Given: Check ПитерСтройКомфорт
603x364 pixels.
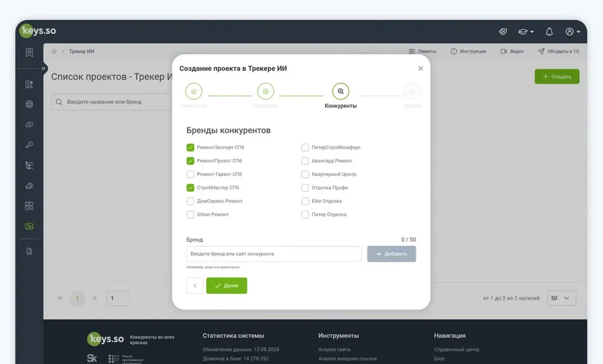Looking at the screenshot, I should click(x=305, y=147).
